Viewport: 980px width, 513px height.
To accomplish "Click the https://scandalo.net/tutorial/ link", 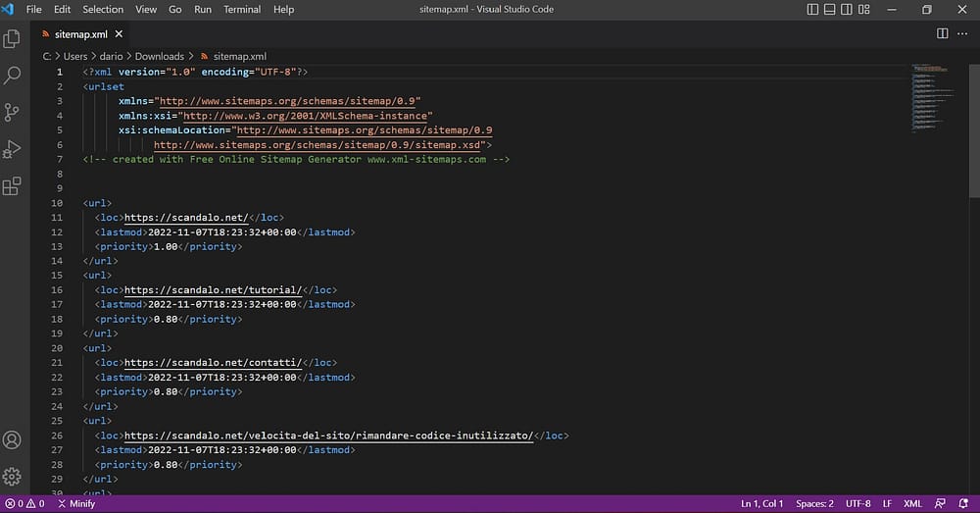I will (x=213, y=290).
